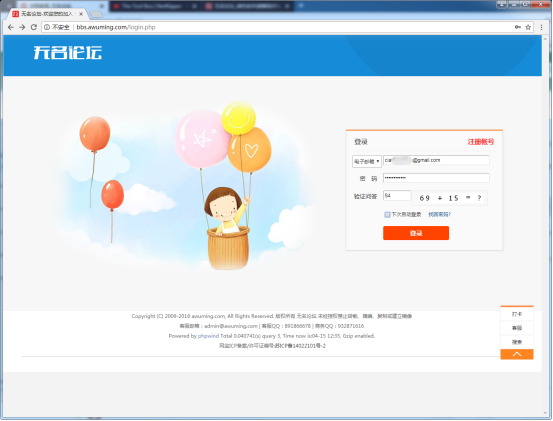
Task: Open the saved password key icon
Action: 517,27
